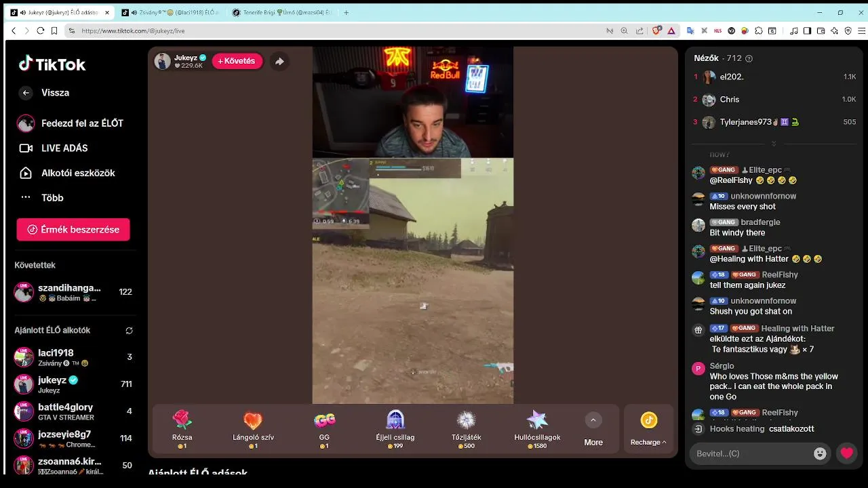Open jukeyz entry in recommended list

(73, 384)
